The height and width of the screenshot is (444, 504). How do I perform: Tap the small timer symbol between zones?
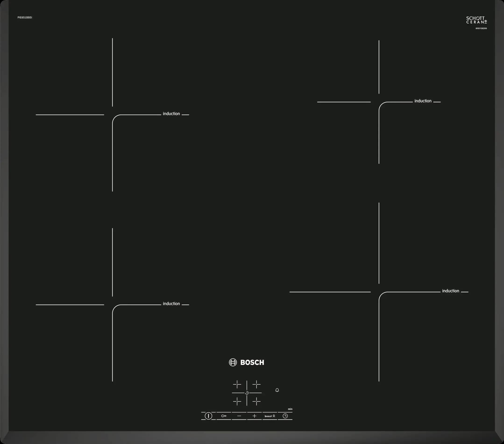[247, 393]
